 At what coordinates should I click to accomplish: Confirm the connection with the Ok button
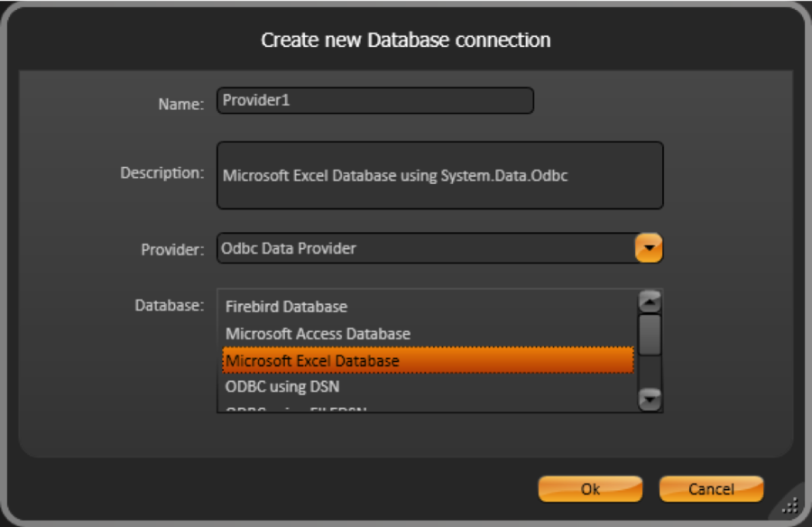[590, 489]
